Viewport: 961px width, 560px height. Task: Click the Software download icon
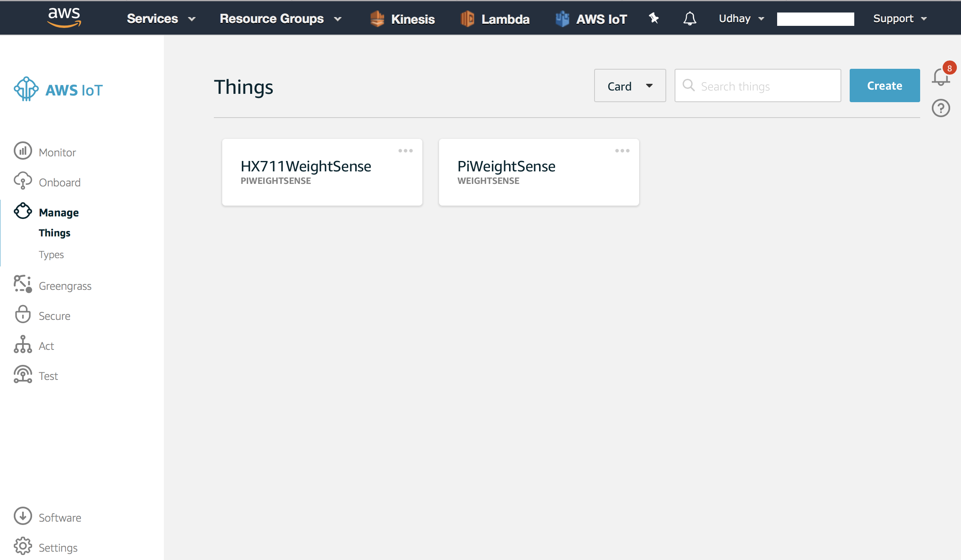[x=23, y=516]
